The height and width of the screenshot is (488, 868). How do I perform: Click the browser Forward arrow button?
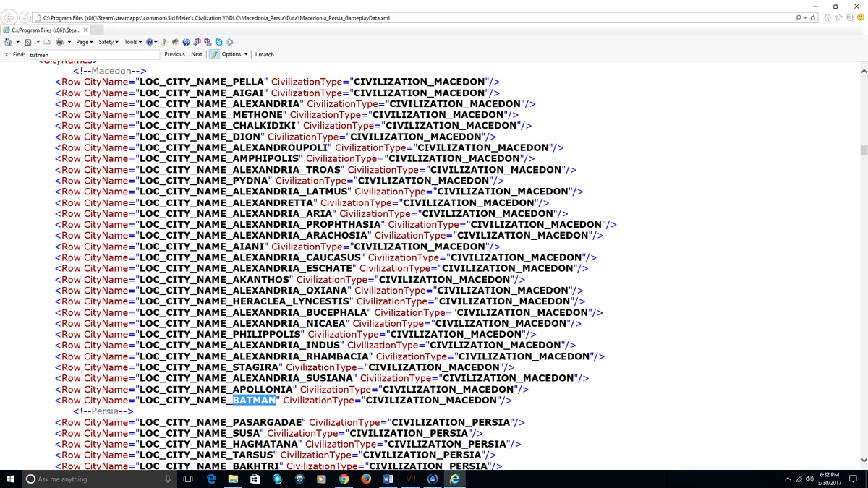pyautogui.click(x=26, y=17)
